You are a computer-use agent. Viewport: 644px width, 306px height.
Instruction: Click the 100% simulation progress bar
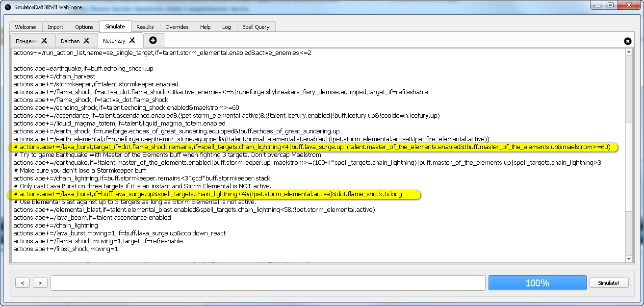click(537, 283)
